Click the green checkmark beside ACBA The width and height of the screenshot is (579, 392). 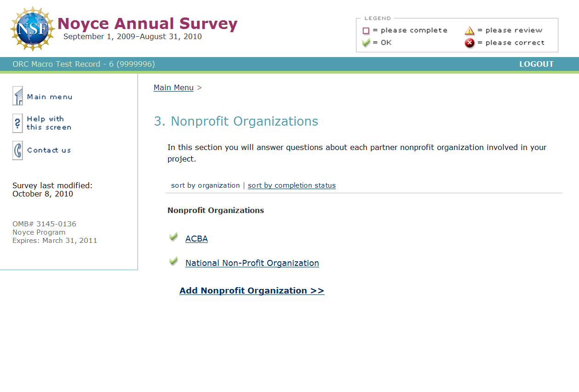click(x=173, y=237)
